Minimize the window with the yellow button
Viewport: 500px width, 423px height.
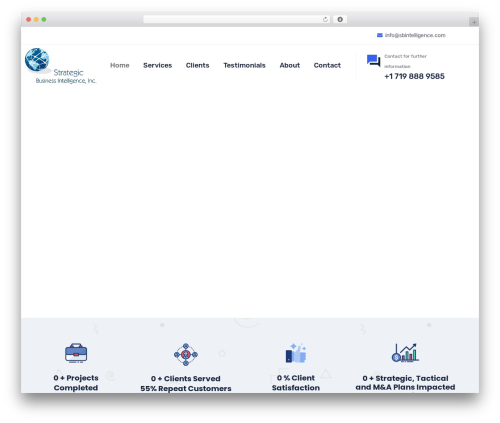point(36,19)
